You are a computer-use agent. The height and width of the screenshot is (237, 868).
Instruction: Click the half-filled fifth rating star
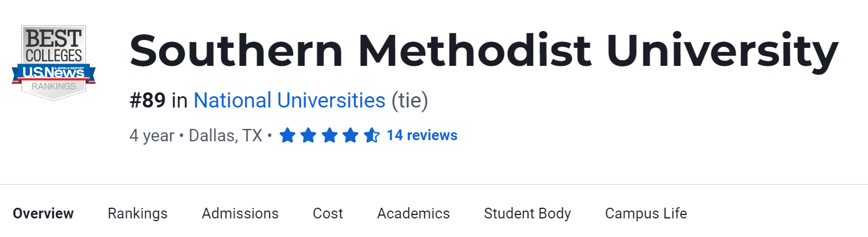371,136
